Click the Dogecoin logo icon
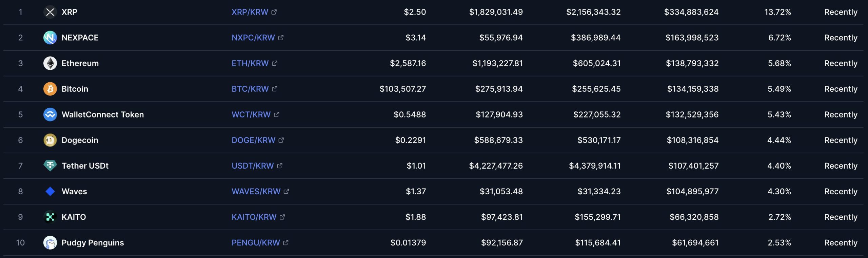Image resolution: width=868 pixels, height=258 pixels. click(50, 140)
